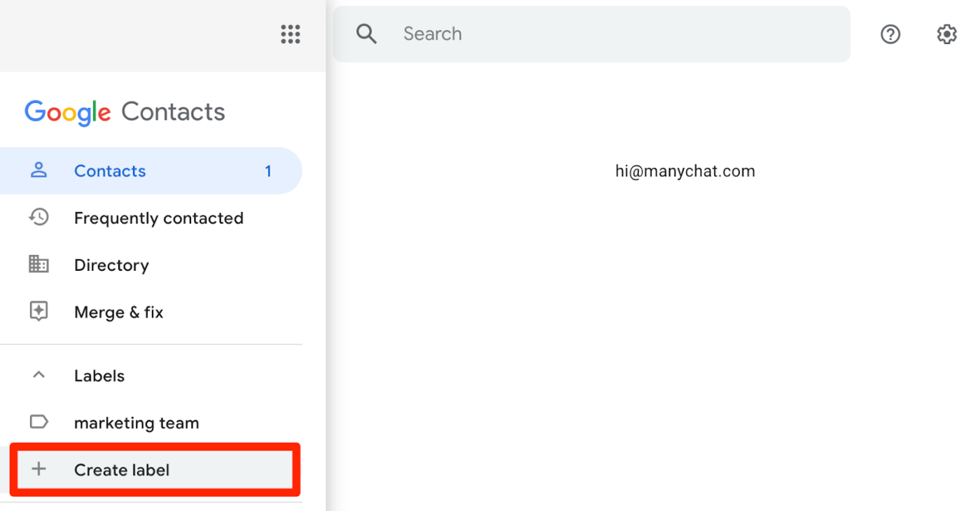Open Merge & fix

(x=151, y=311)
